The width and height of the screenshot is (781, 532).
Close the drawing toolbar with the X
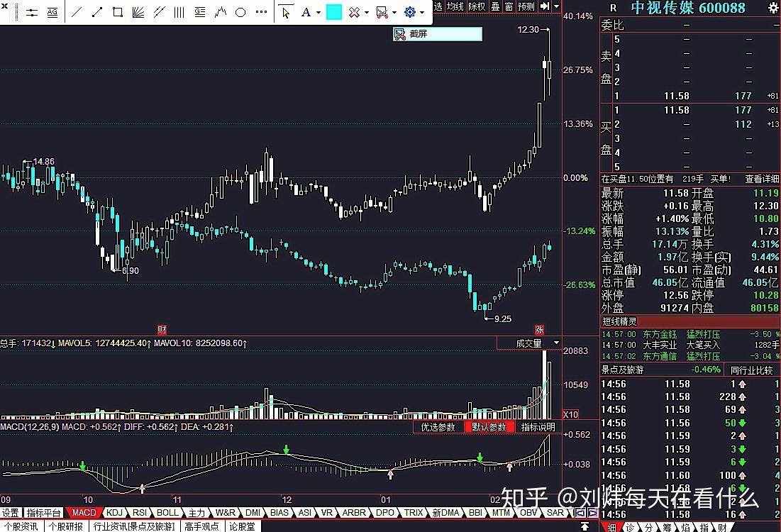pyautogui.click(x=4, y=6)
